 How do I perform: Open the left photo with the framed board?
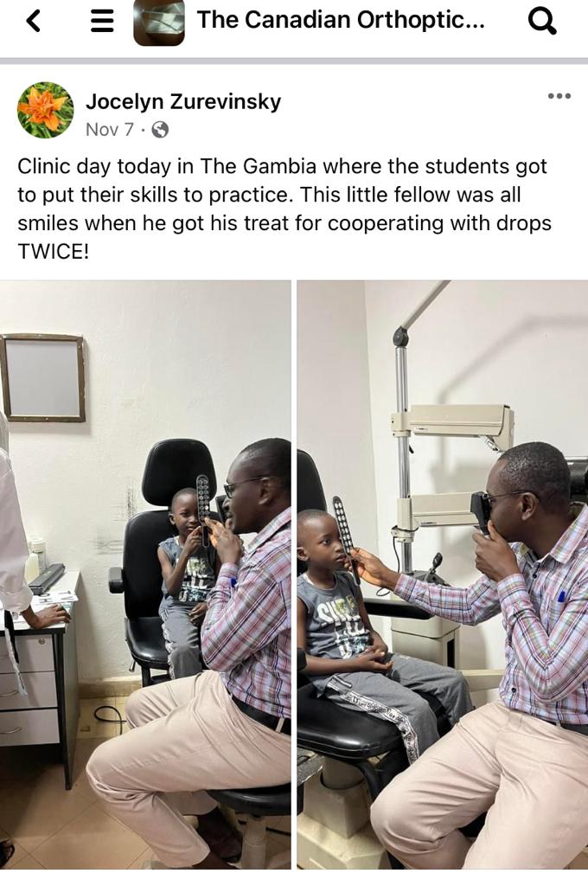[x=145, y=575]
